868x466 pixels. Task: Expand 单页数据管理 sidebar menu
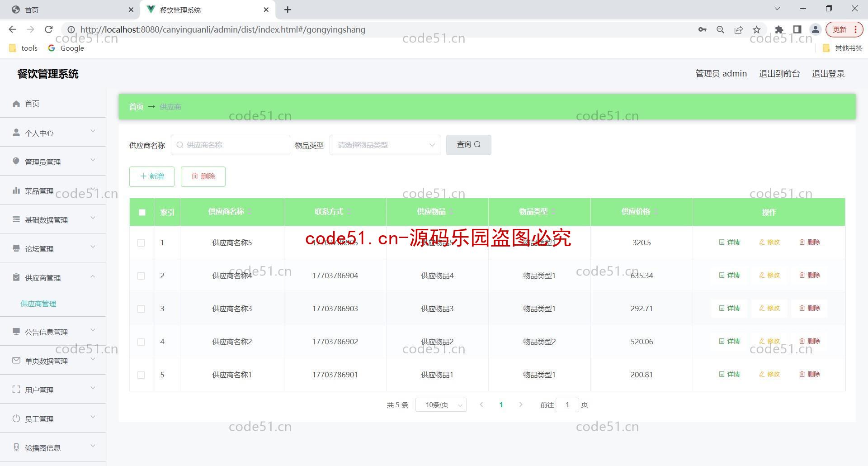click(x=53, y=361)
